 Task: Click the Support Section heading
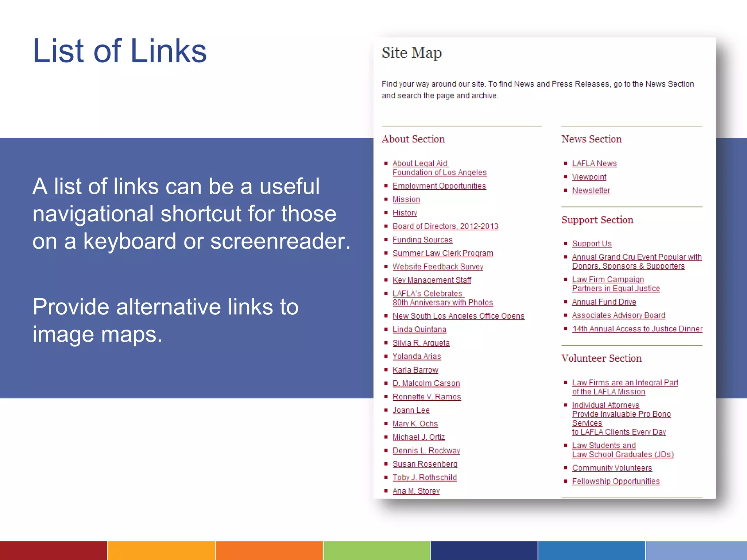tap(597, 220)
